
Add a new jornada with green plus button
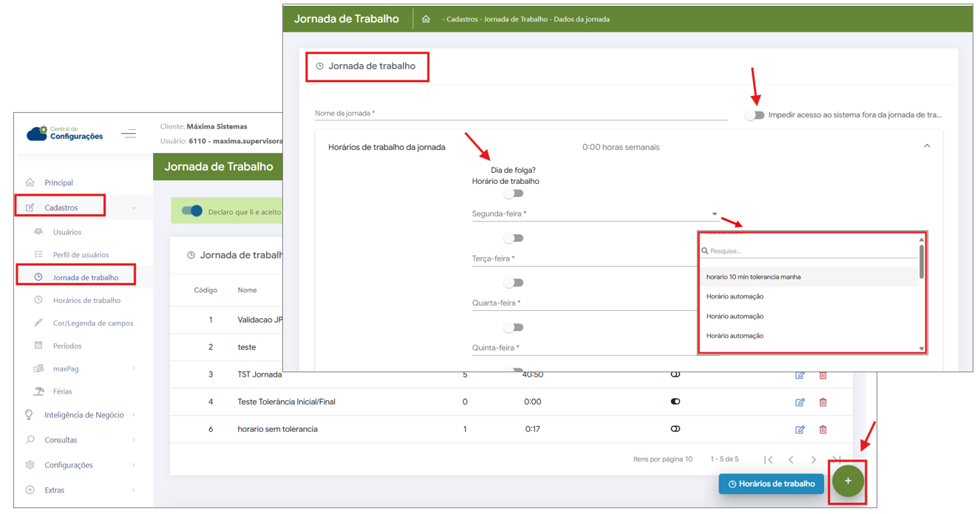coord(848,481)
